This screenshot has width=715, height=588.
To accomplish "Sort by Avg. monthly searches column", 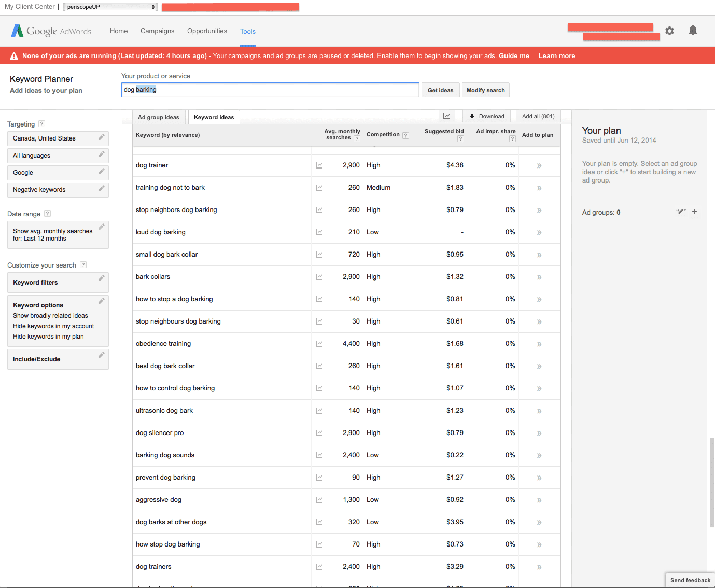I will pos(342,135).
